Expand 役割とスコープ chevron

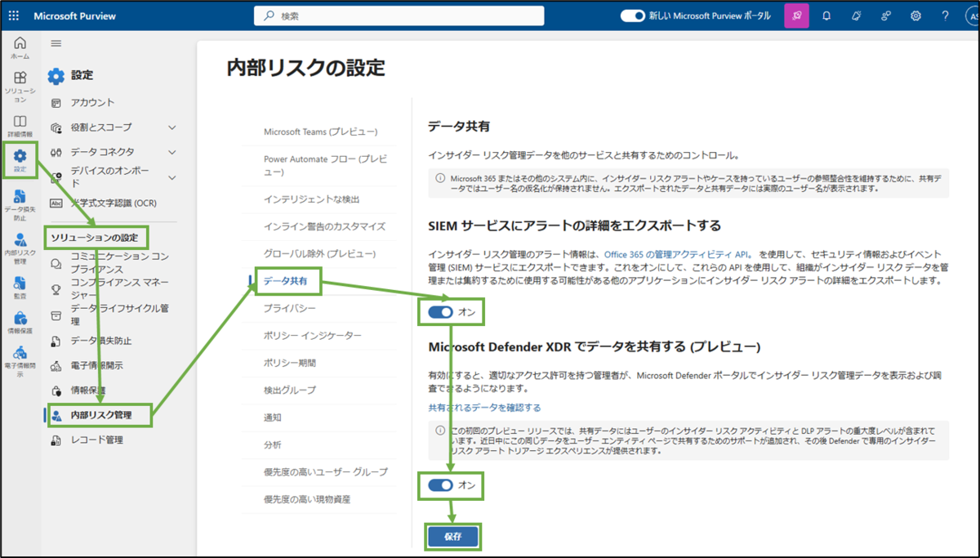[171, 127]
